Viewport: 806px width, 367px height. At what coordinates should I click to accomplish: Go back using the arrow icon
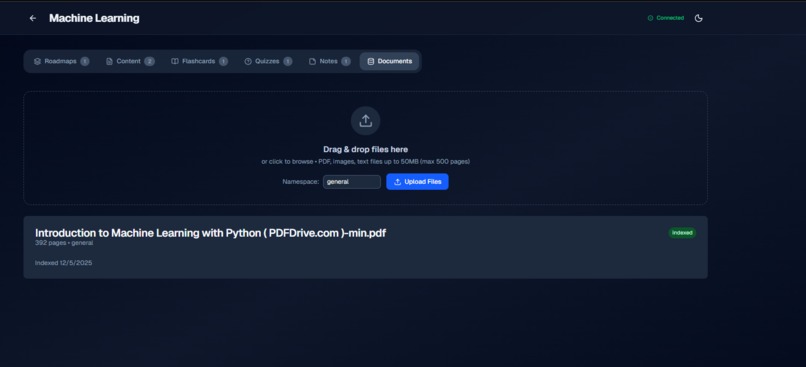(33, 19)
